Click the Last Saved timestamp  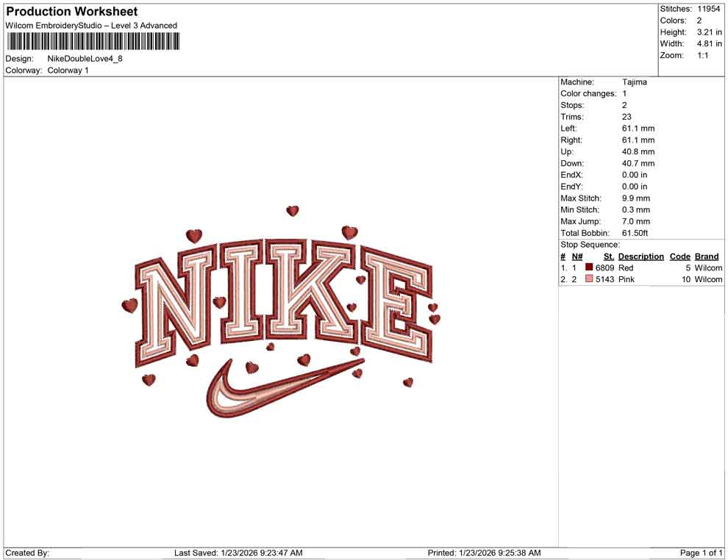(238, 552)
